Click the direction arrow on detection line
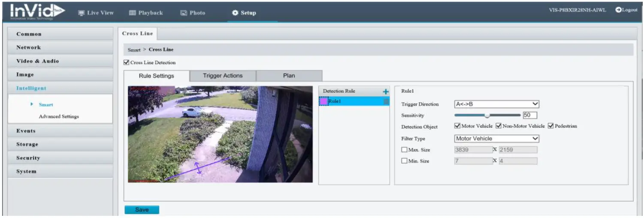Image resolution: width=644 pixels, height=218 pixels. click(198, 168)
